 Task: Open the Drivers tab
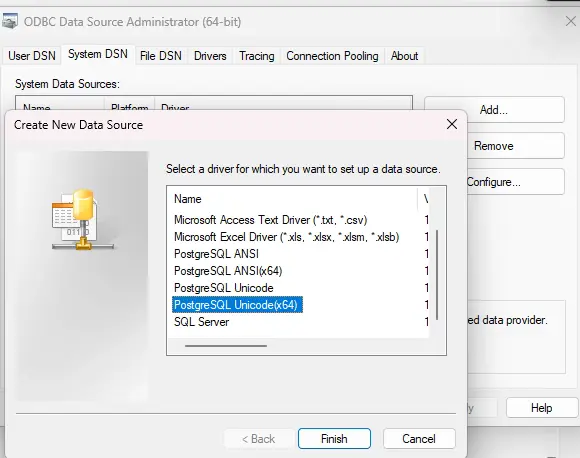(x=210, y=56)
